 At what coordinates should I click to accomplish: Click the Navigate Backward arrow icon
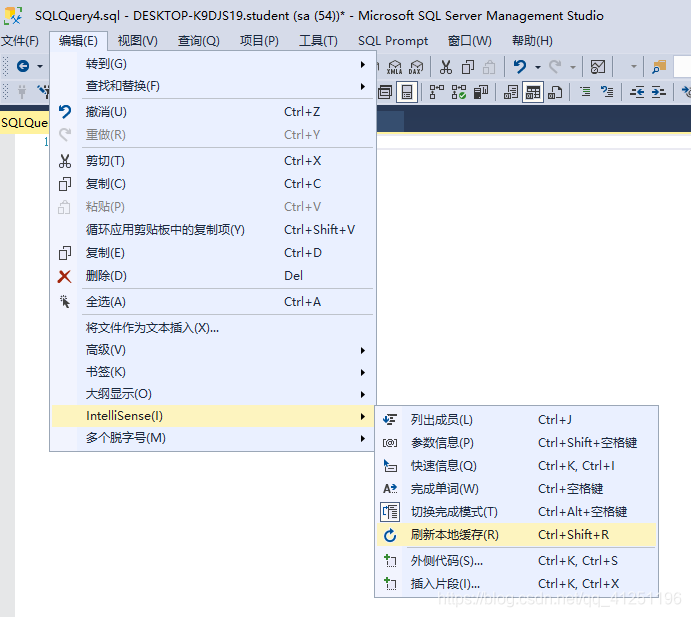tap(23, 66)
